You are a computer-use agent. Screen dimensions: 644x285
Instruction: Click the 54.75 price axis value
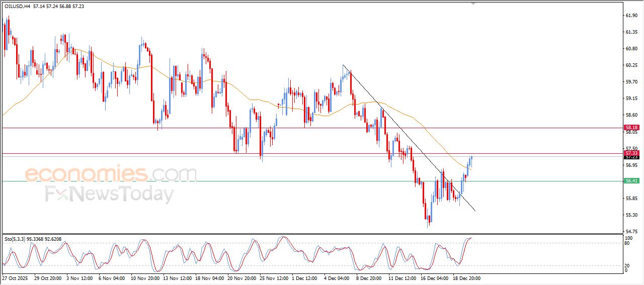(631, 231)
